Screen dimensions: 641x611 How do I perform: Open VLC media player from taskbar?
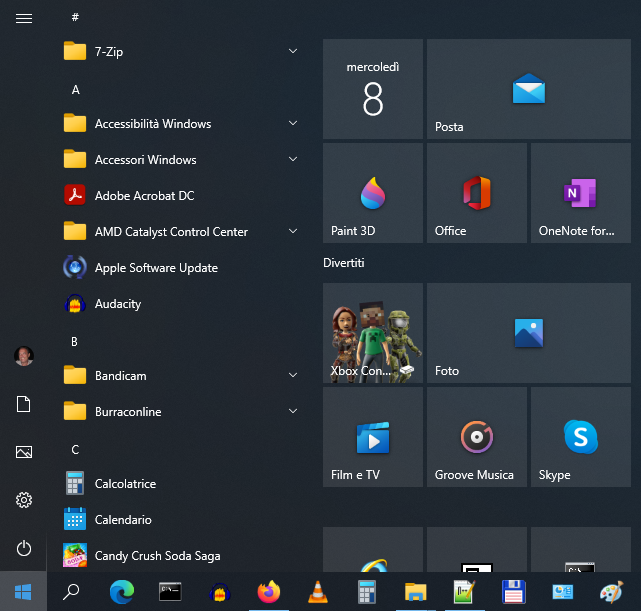click(318, 591)
